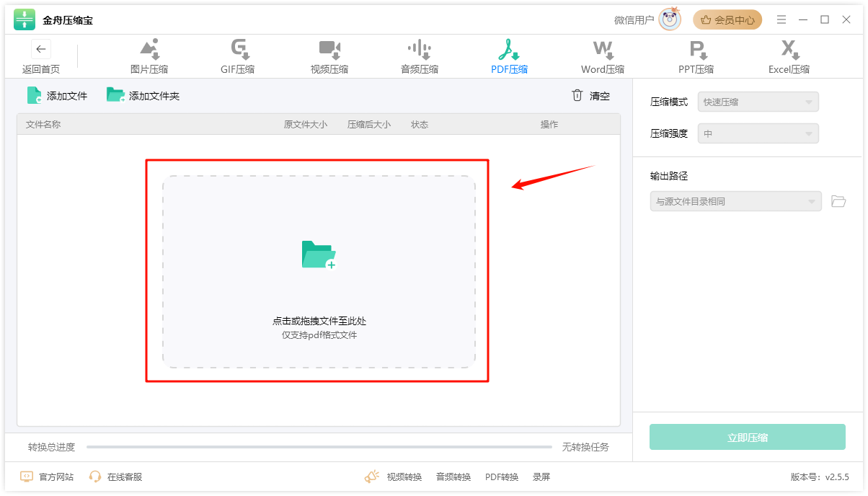Open the 录屏 screen recording link
This screenshot has height=496, width=868.
(541, 477)
